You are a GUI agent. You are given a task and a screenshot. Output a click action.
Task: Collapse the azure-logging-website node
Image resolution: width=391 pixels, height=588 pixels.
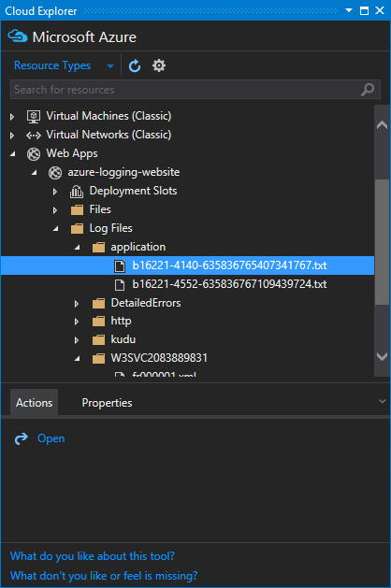tap(35, 173)
